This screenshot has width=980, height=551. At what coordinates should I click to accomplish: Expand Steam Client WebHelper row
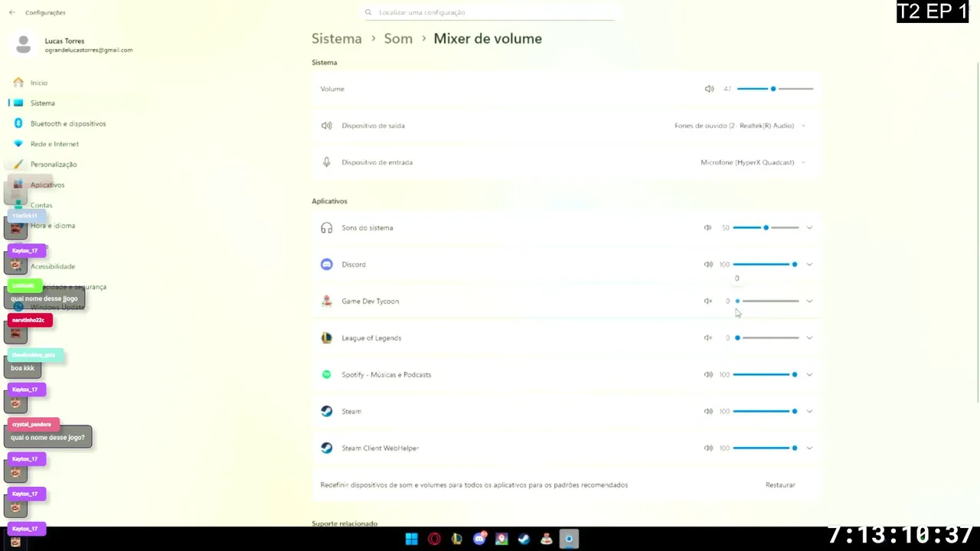[x=809, y=448]
